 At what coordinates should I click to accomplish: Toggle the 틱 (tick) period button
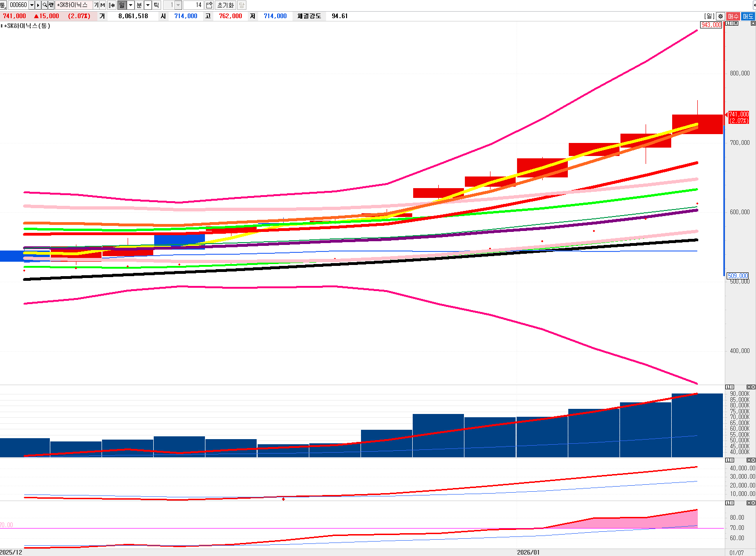point(156,5)
